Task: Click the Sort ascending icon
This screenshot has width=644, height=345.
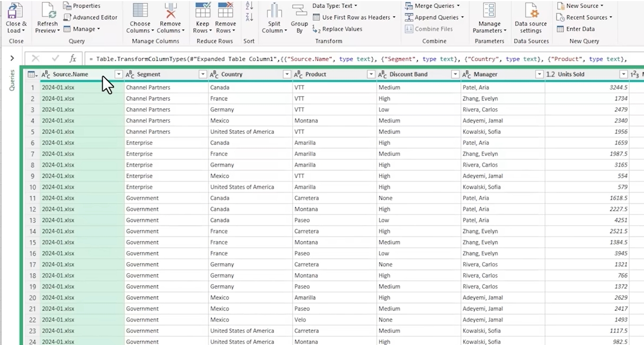Action: [250, 6]
